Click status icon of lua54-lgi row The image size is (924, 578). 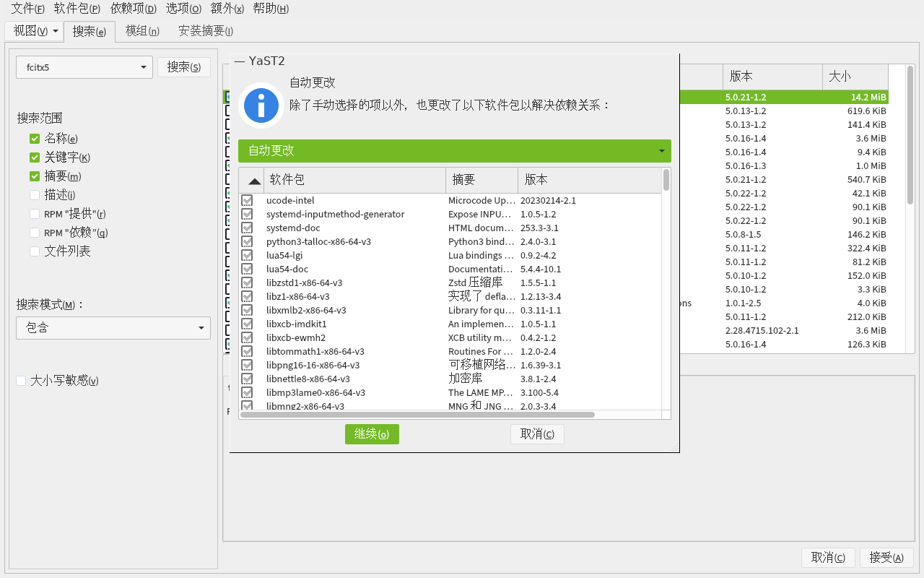click(x=247, y=255)
